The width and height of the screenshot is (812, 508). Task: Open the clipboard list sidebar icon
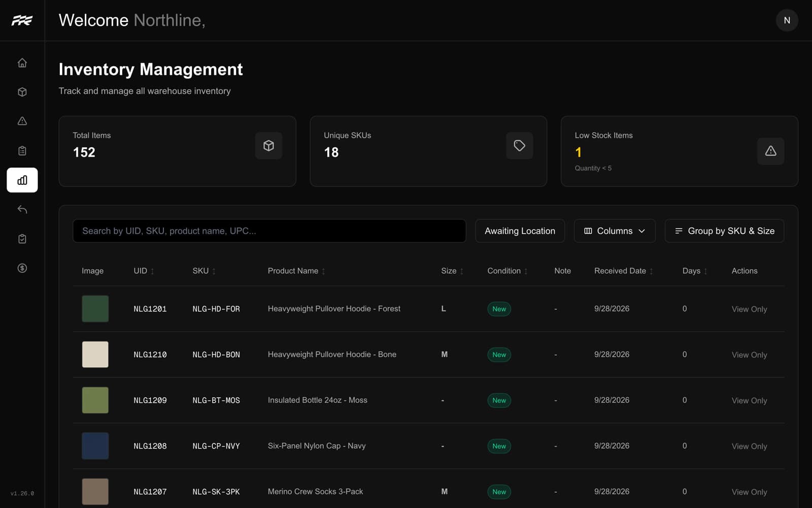[x=22, y=150]
